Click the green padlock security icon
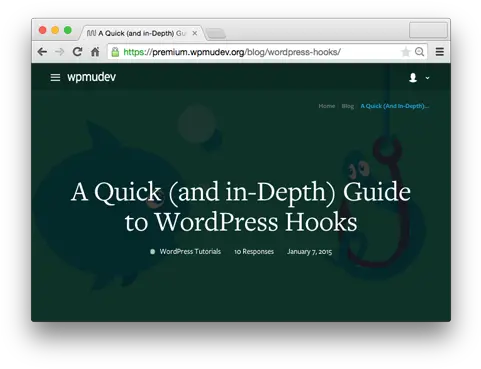 coord(115,52)
